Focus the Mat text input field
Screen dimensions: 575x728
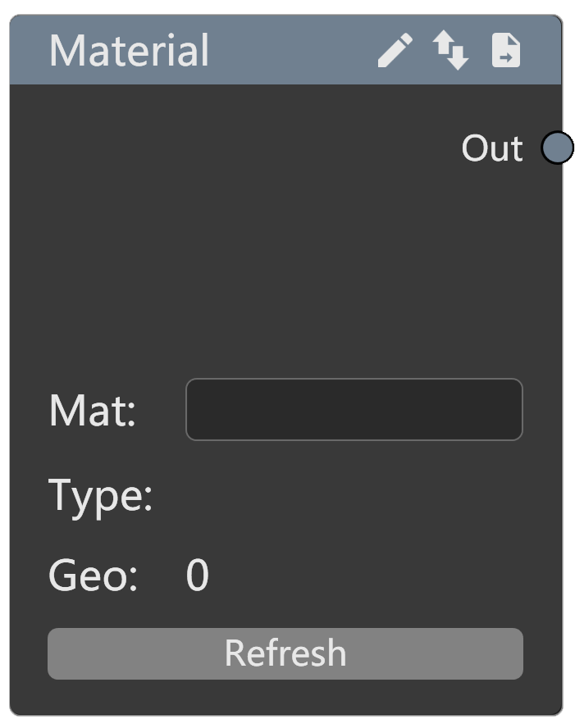click(x=354, y=409)
